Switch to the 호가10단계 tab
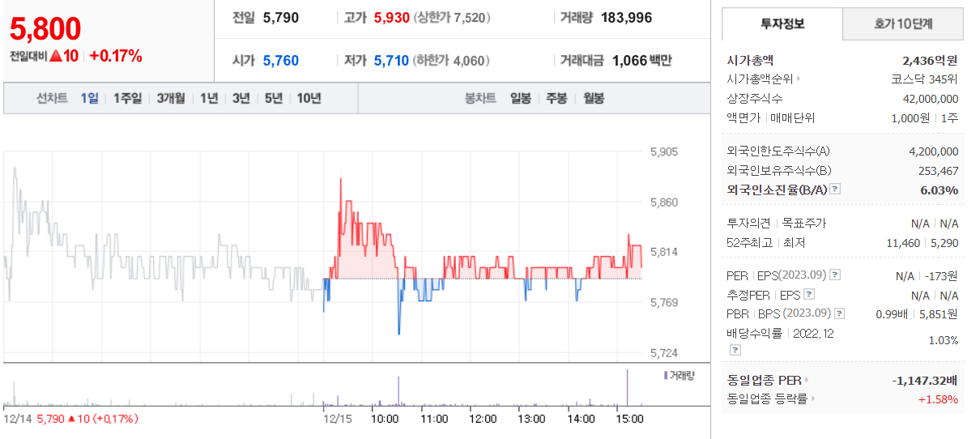 pos(903,24)
